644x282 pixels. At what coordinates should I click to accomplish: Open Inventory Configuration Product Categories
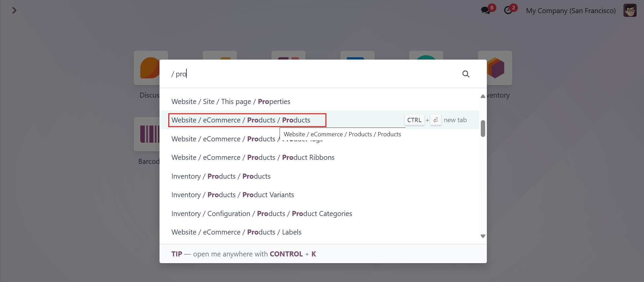click(x=319, y=214)
